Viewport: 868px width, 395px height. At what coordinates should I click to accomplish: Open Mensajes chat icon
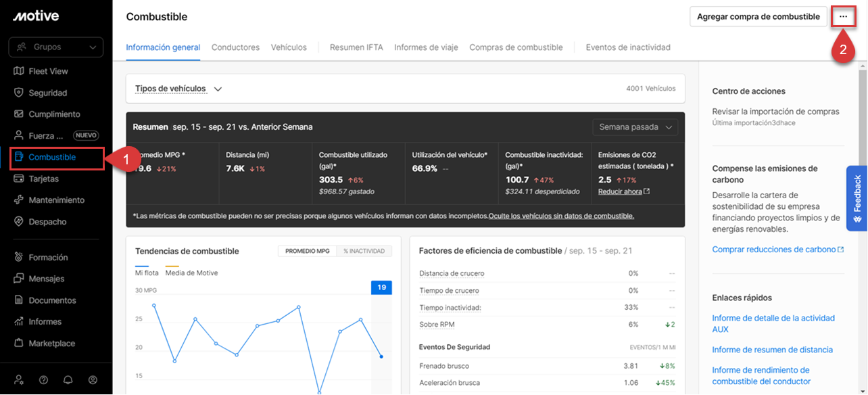[x=19, y=279]
